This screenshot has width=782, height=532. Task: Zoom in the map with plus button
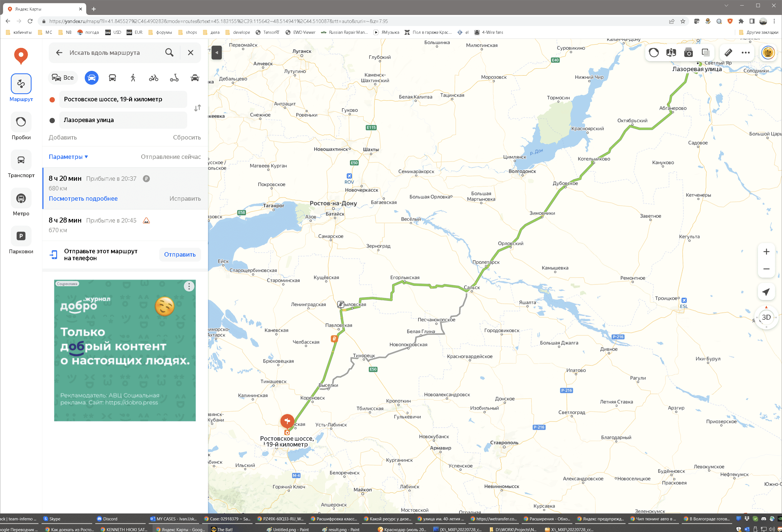[766, 252]
